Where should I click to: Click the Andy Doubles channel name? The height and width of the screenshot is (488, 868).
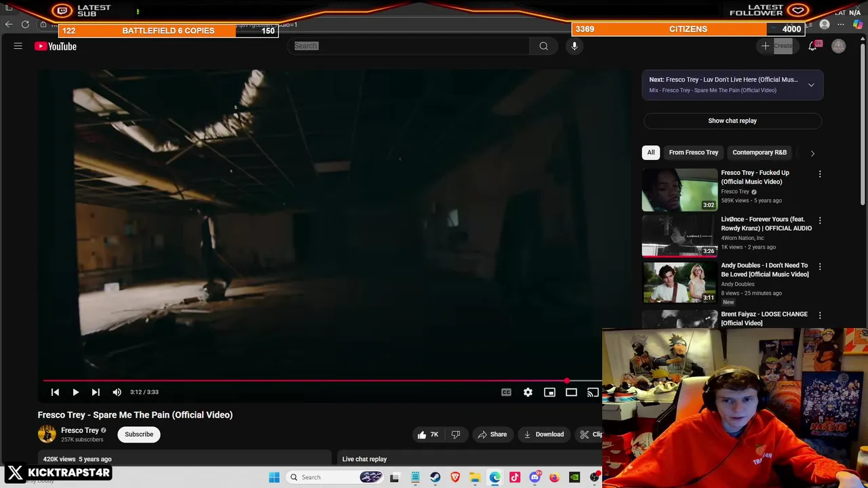point(738,284)
